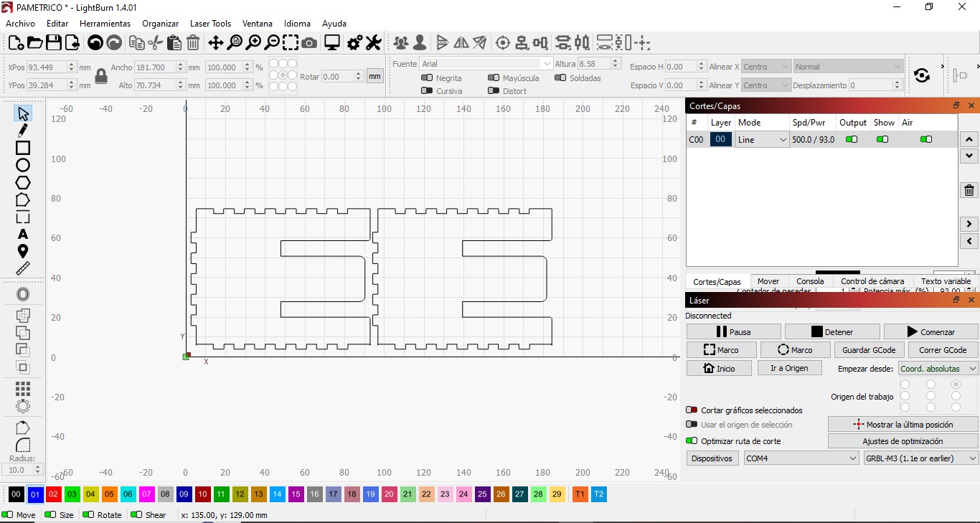Click the Delete trash icon in toolbar
Screen dimensions: 980x523
(193, 43)
